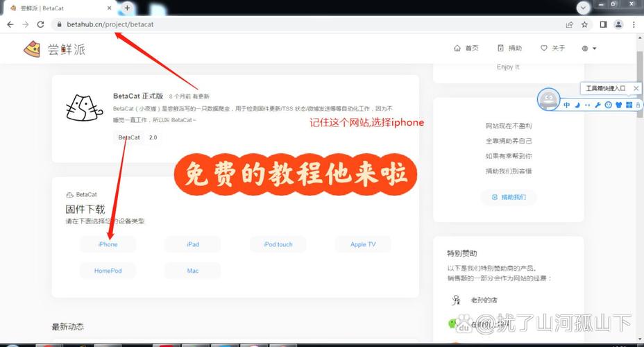Viewport: 644px width, 347px height.
Task: Open the 老孙的店 sponsor link
Action: (x=484, y=301)
